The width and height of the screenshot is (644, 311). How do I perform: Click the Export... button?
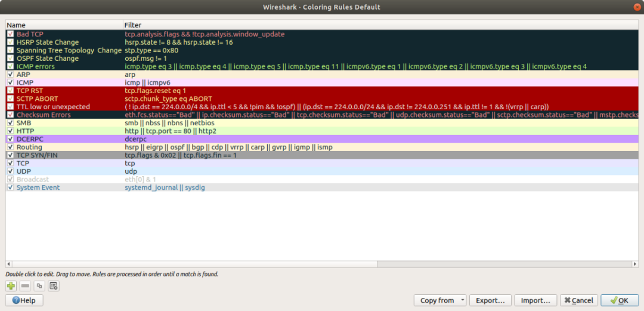click(x=490, y=300)
